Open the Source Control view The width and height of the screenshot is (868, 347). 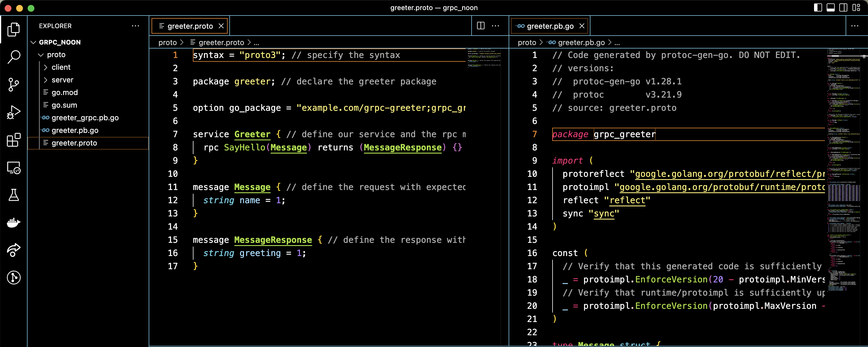click(x=14, y=85)
